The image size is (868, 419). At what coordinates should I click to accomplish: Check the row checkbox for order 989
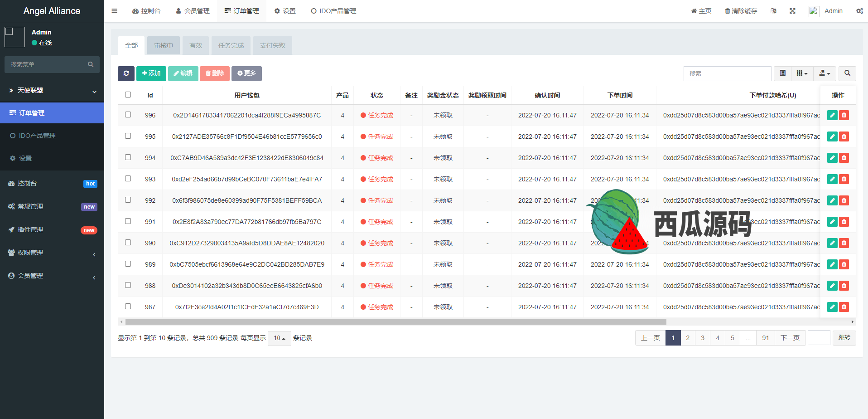(128, 264)
